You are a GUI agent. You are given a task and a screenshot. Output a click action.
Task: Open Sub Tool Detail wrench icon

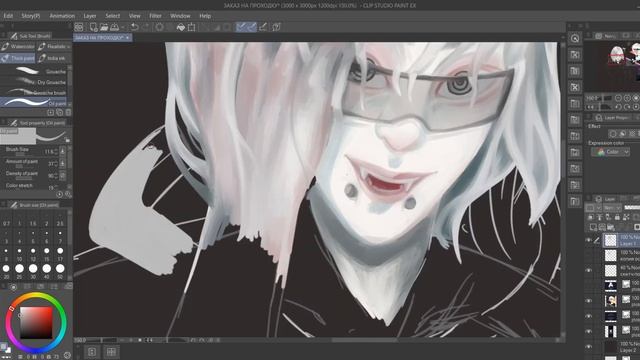[68, 195]
